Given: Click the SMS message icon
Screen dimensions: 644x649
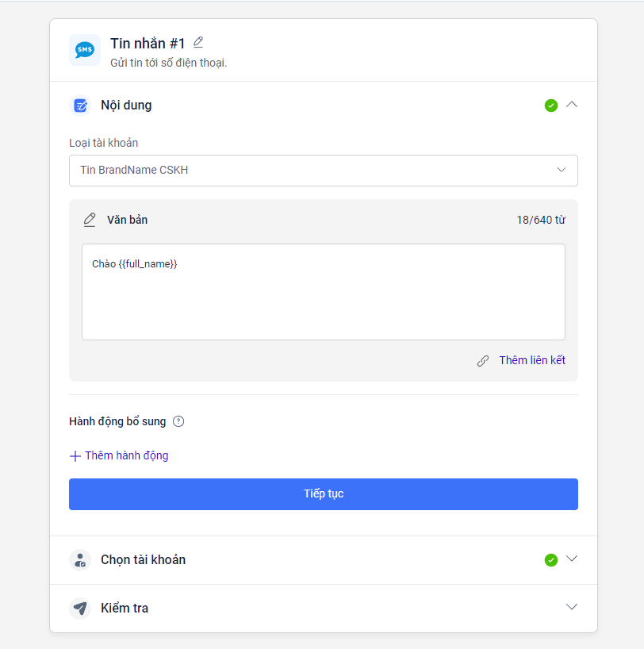Looking at the screenshot, I should coord(84,50).
